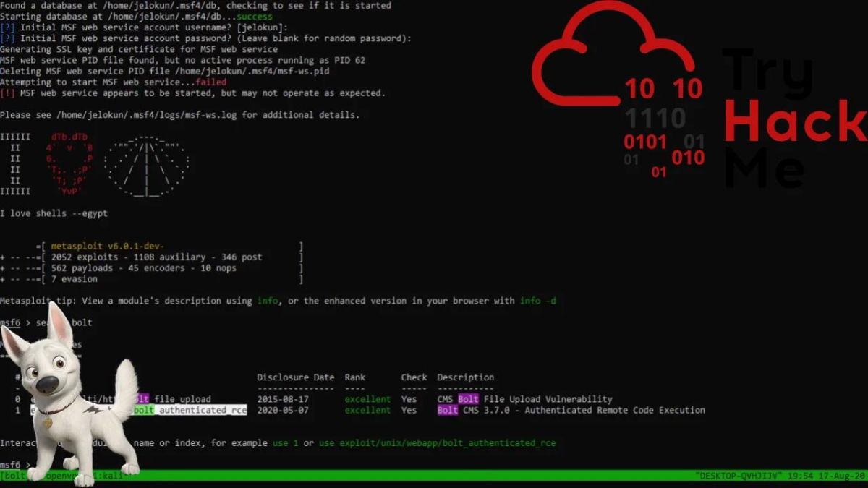The width and height of the screenshot is (868, 488).
Task: Click the "Metasploit tip:" label
Action: click(38, 301)
